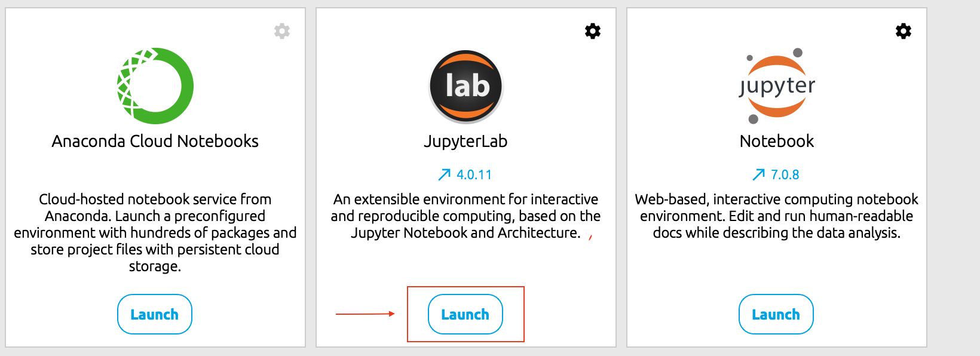Click the red arrow pointing at Launch
This screenshot has height=356, width=980.
coord(365,314)
